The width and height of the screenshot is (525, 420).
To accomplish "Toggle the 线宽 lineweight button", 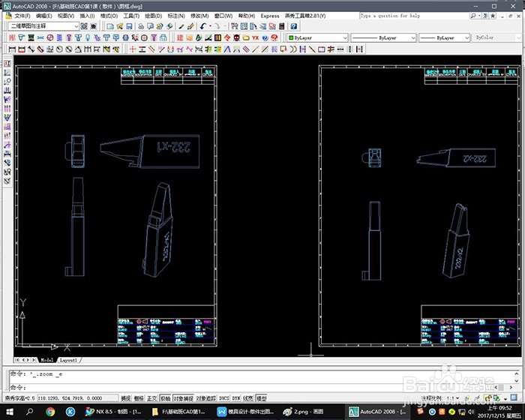I will coord(248,398).
